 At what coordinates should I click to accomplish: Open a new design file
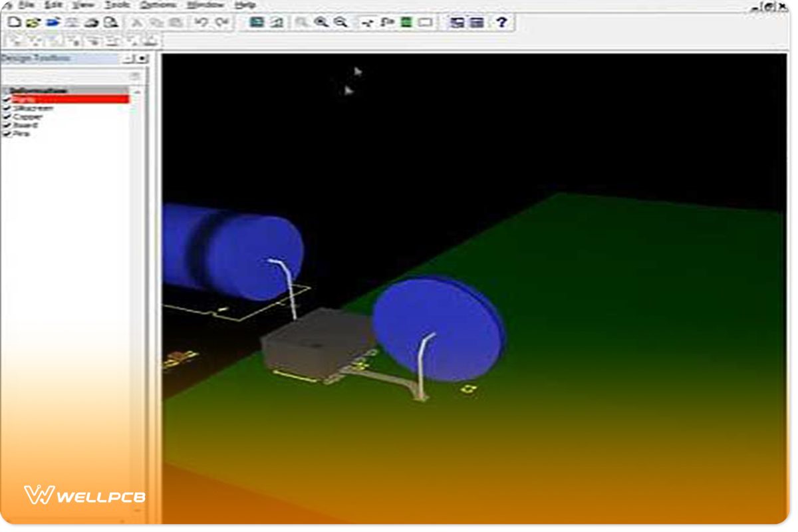(x=15, y=21)
